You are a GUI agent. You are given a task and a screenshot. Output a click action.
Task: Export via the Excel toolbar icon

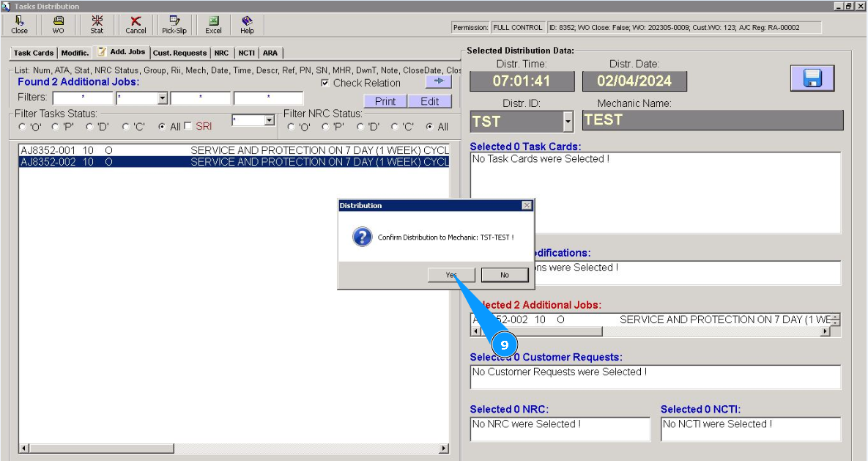(213, 25)
